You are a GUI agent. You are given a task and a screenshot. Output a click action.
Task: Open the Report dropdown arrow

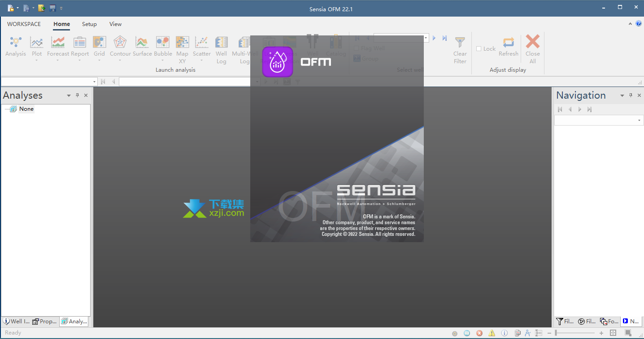click(x=80, y=60)
